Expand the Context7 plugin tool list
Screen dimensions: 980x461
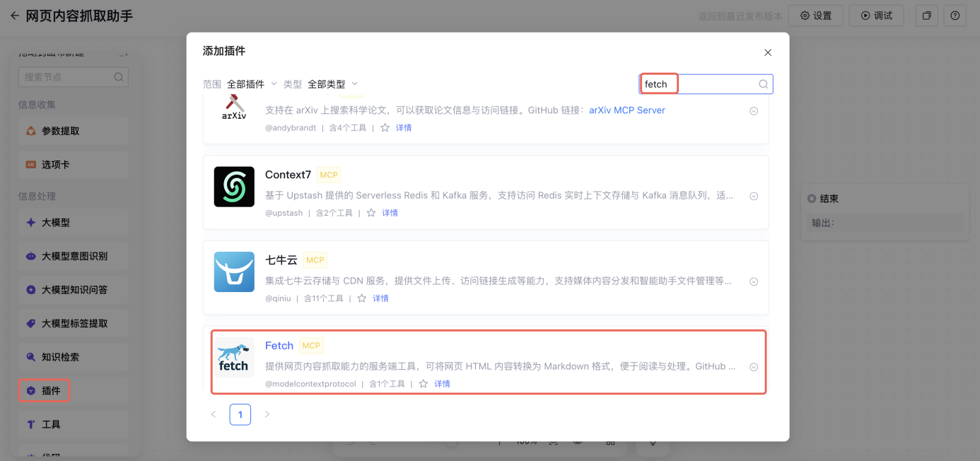tap(754, 197)
